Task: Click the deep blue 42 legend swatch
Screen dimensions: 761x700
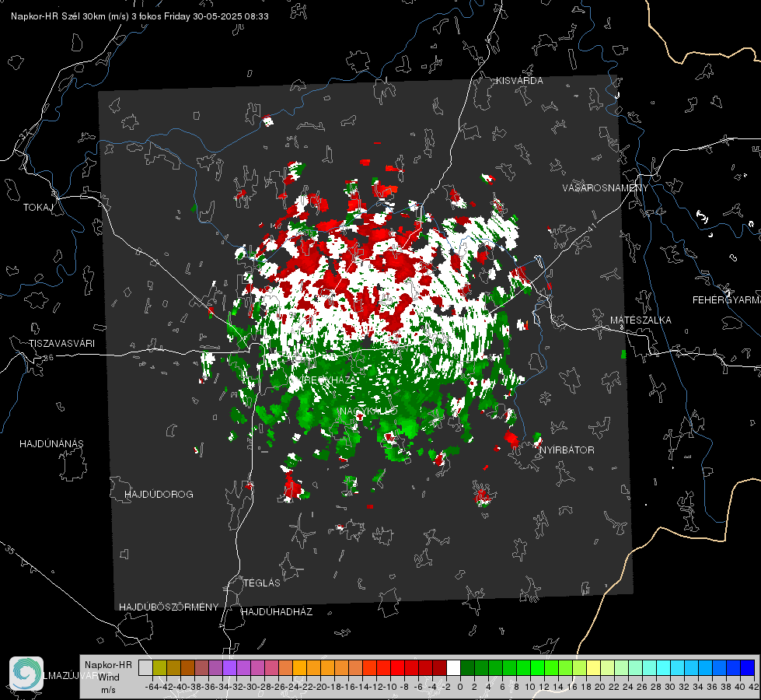Action: [x=748, y=667]
